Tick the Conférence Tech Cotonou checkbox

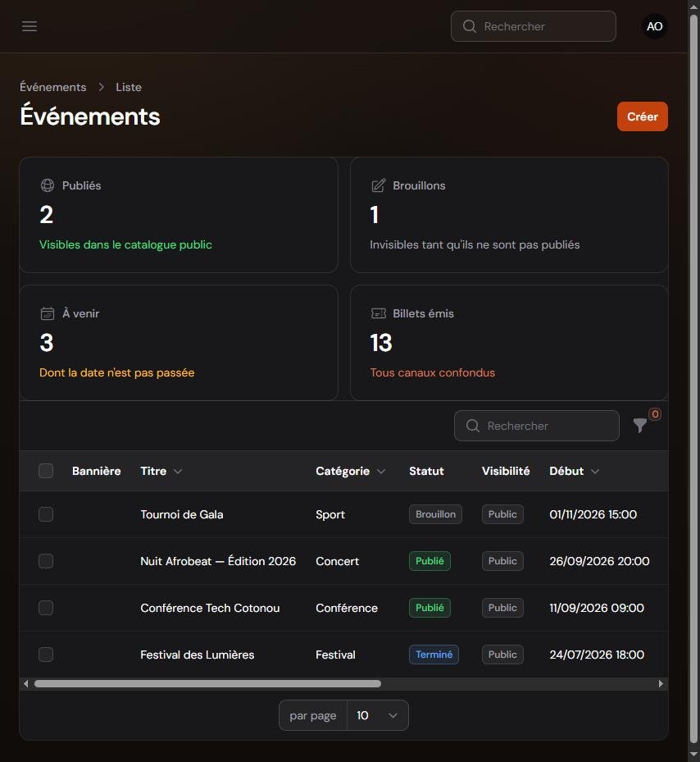click(46, 608)
